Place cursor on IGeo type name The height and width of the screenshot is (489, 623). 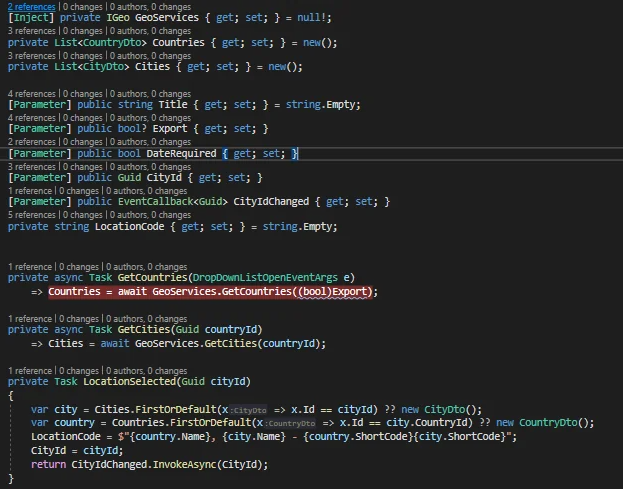click(118, 17)
